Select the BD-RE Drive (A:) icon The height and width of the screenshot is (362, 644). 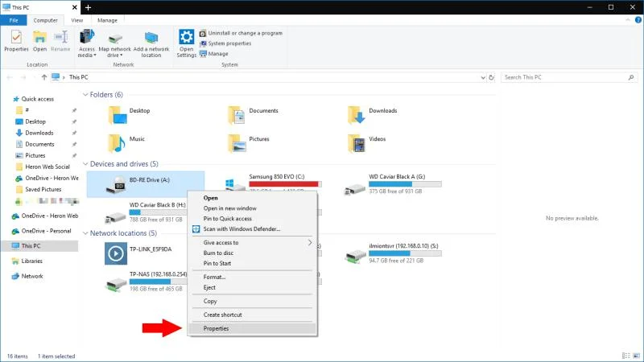coord(116,185)
